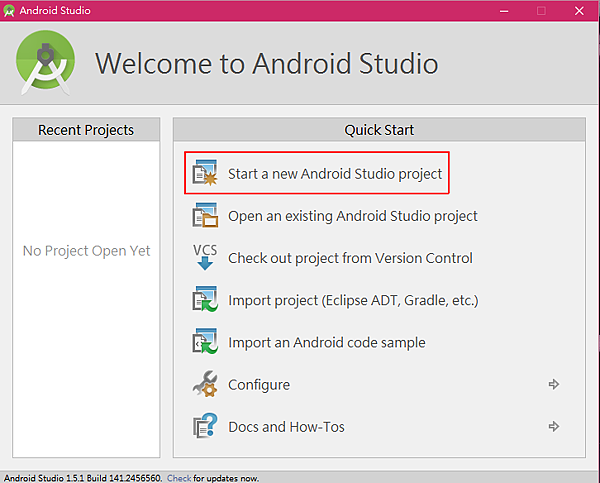Open an existing Android Studio project

click(352, 216)
